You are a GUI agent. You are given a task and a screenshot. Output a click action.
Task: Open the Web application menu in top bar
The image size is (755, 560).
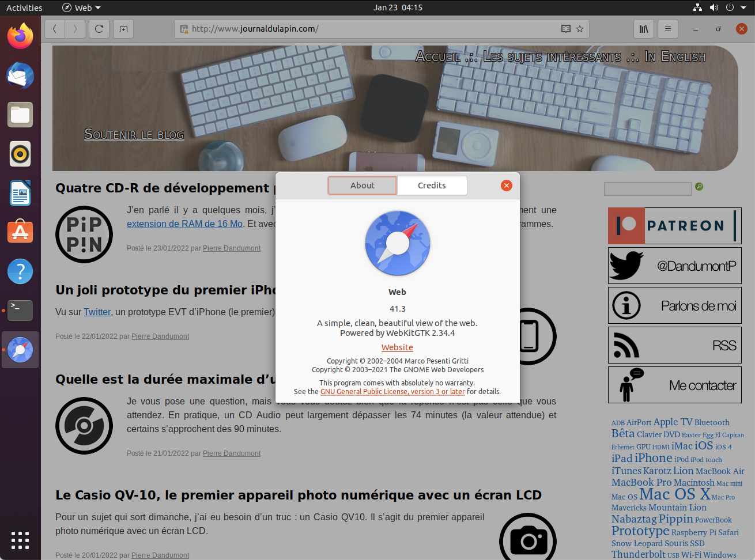pos(81,7)
